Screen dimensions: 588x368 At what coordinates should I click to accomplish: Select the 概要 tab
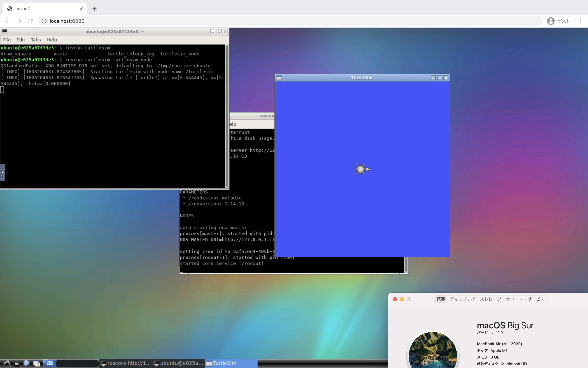tap(441, 299)
